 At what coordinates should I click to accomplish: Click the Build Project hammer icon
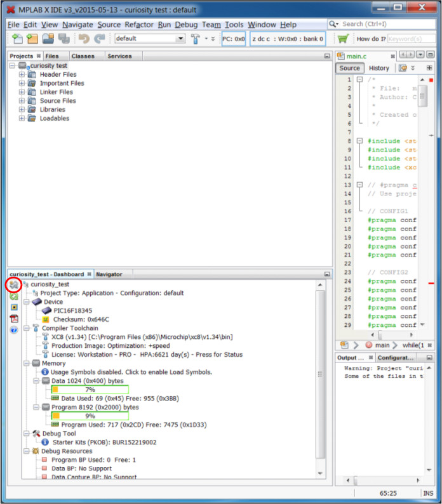(x=195, y=39)
